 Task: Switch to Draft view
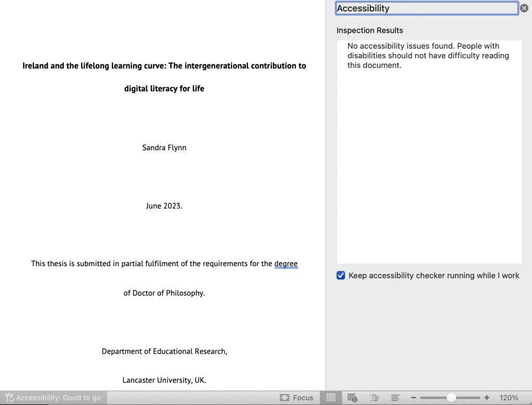(x=395, y=398)
